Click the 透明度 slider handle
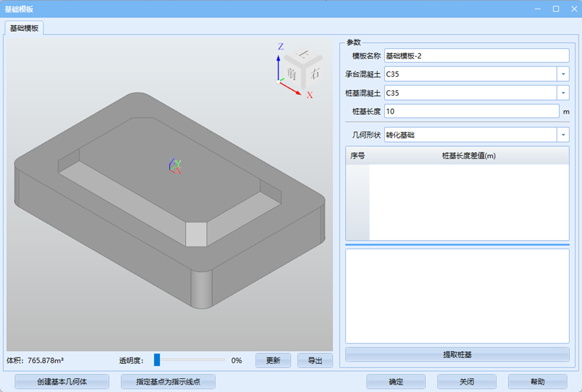Image resolution: width=582 pixels, height=392 pixels. point(157,360)
